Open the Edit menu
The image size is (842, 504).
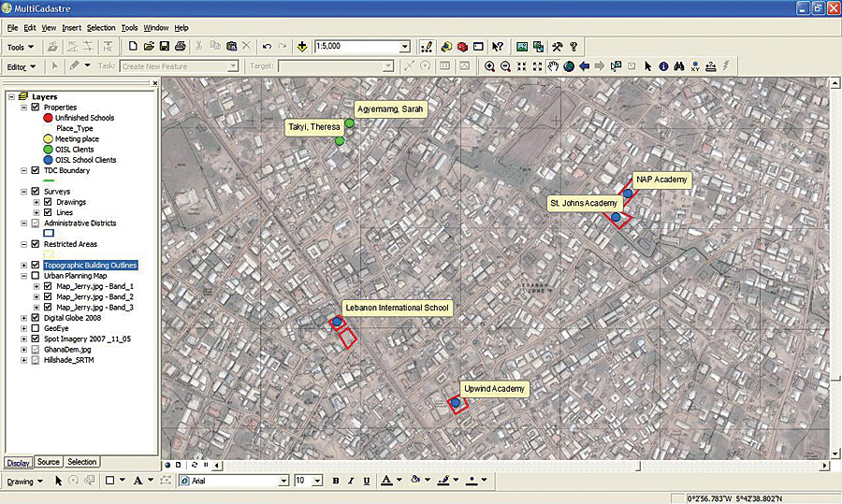click(x=30, y=28)
